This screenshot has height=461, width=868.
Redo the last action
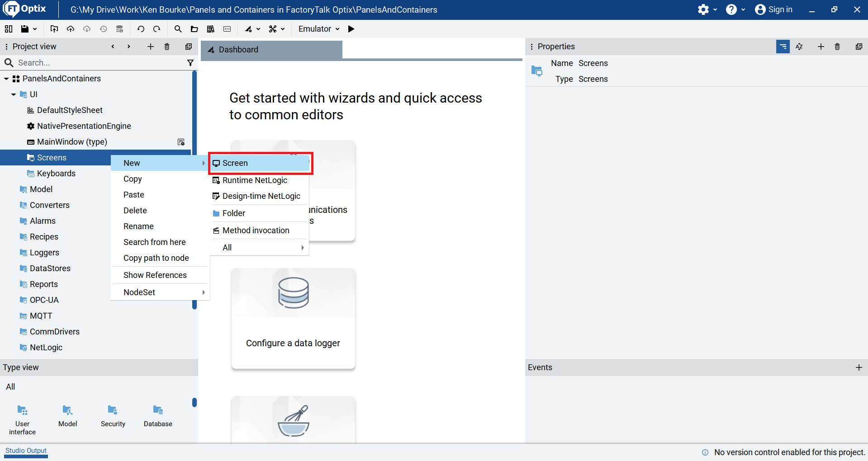pos(157,29)
